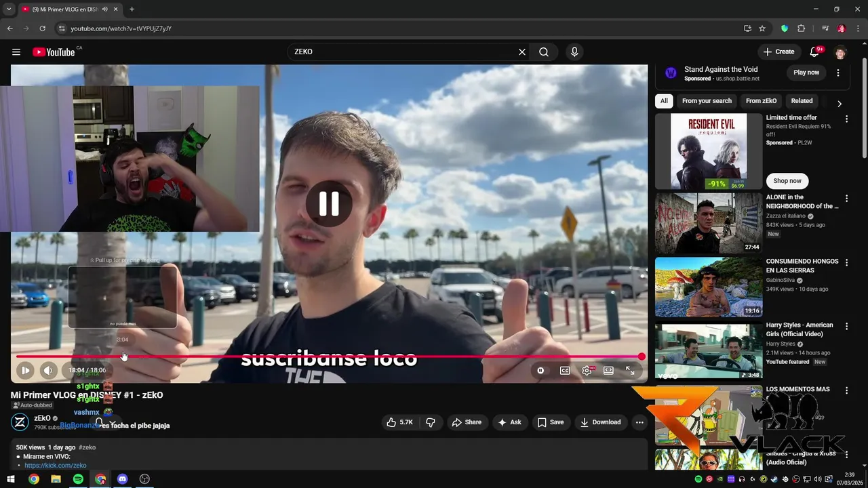Open Windows Start menu
The image size is (868, 488).
11,479
